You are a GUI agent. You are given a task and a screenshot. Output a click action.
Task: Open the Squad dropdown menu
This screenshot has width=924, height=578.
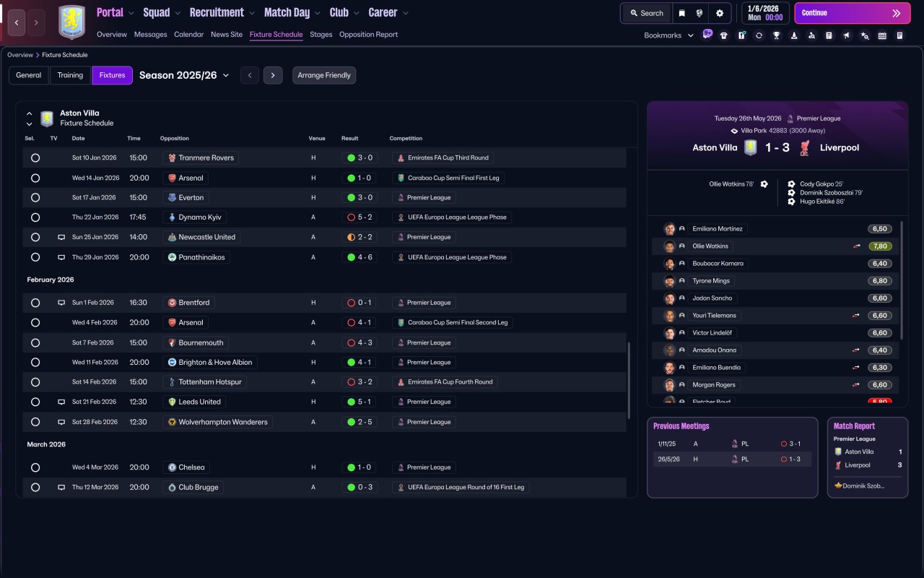[162, 13]
